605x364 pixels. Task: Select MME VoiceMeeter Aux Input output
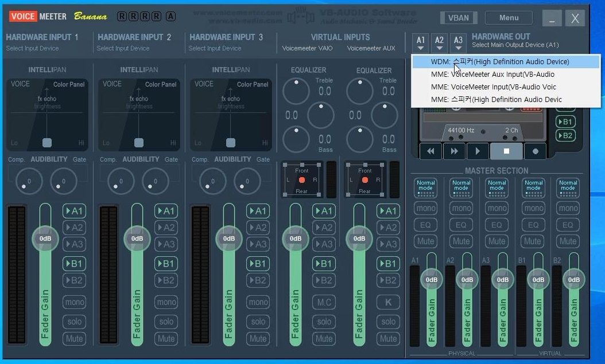(506, 75)
